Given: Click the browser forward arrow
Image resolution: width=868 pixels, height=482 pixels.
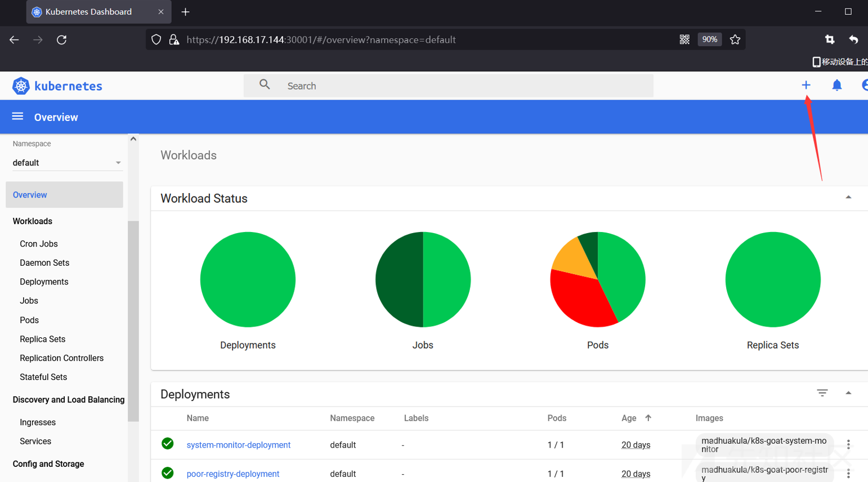Looking at the screenshot, I should [38, 39].
